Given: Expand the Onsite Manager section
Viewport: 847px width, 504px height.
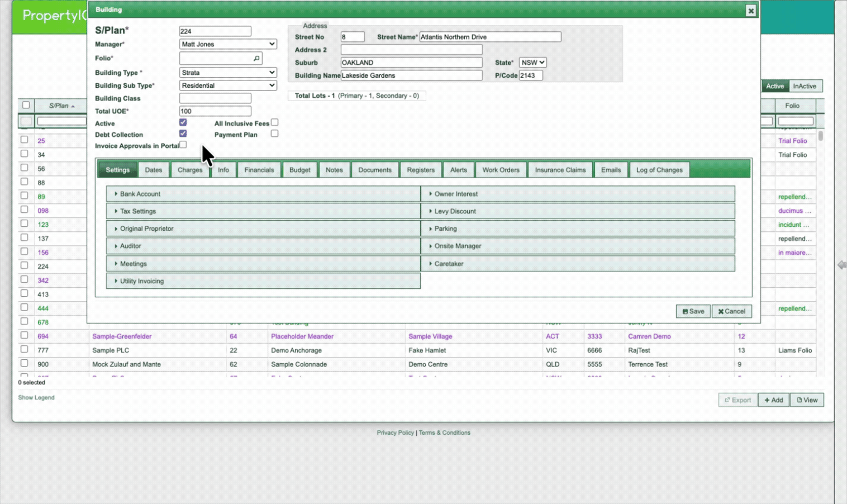Looking at the screenshot, I should click(578, 246).
